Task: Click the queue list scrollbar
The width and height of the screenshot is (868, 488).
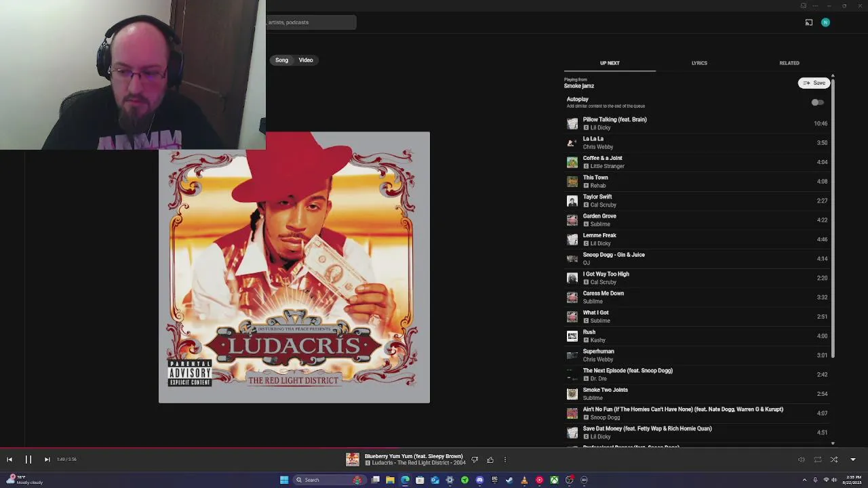Action: pyautogui.click(x=833, y=217)
